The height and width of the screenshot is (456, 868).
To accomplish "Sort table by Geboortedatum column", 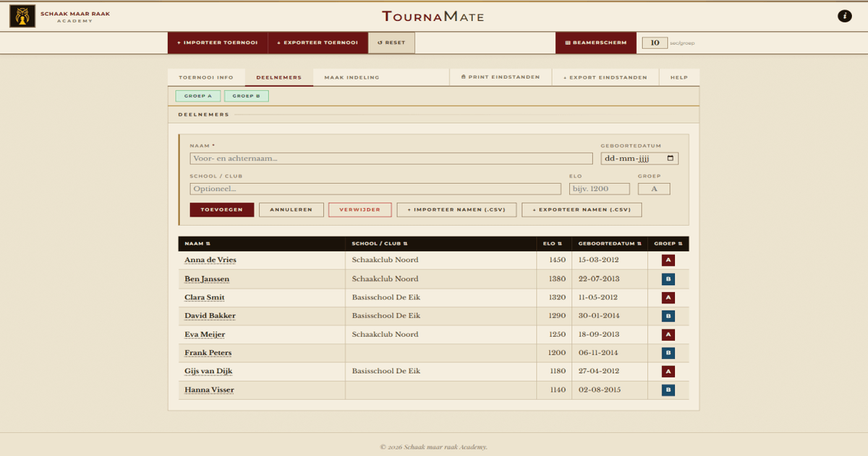I will (x=608, y=244).
